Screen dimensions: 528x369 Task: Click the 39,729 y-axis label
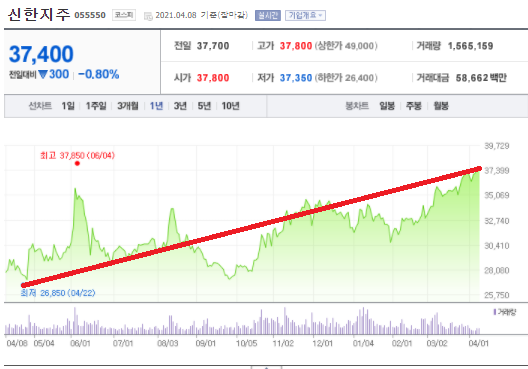point(497,146)
